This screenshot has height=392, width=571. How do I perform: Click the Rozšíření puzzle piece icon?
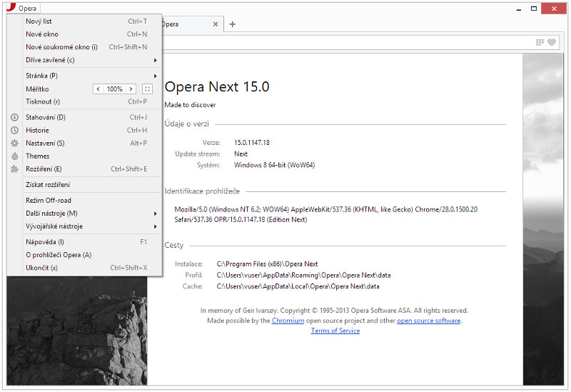pos(14,169)
